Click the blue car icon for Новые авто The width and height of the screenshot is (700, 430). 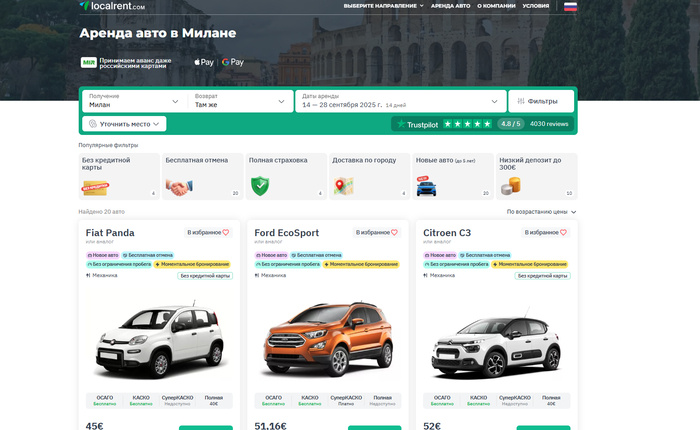tap(426, 186)
